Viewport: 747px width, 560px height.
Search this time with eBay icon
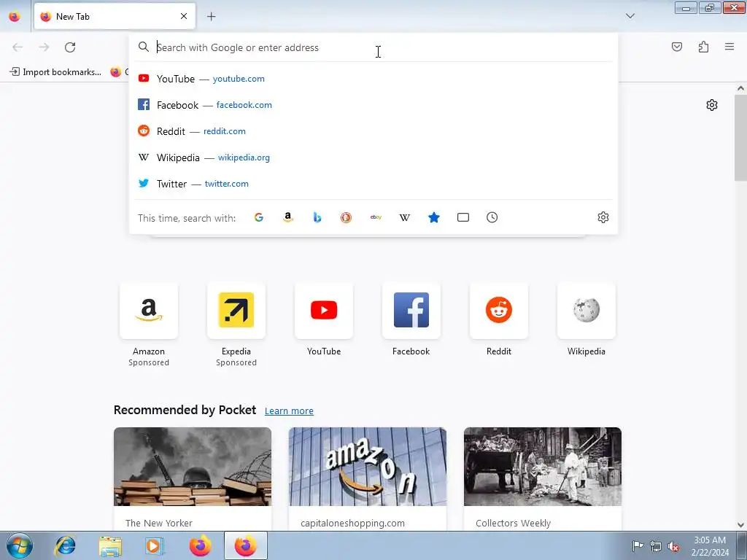pyautogui.click(x=376, y=217)
